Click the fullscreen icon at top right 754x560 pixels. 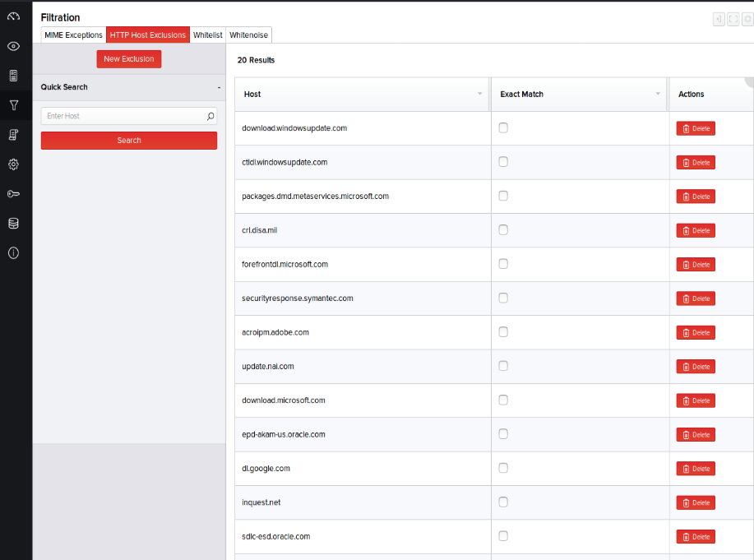pyautogui.click(x=733, y=19)
